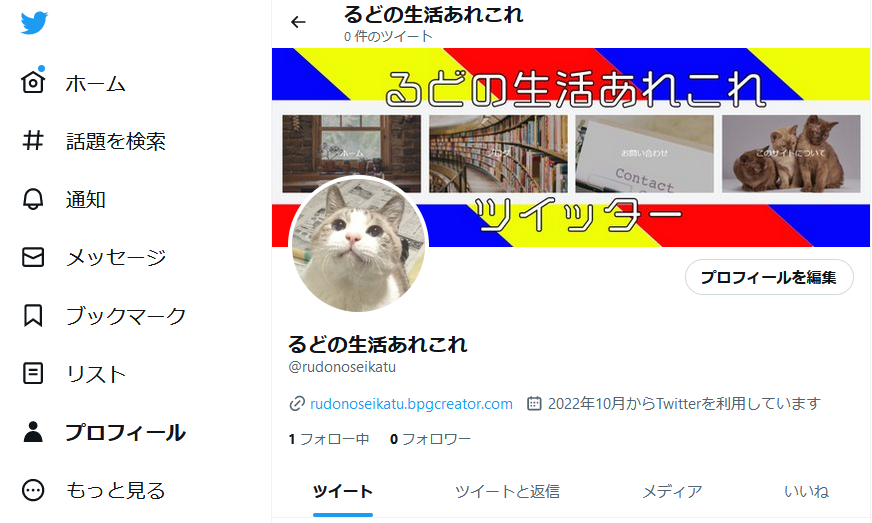Open the bell 通知 icon
Viewport: 872px width, 523px height.
tap(33, 199)
